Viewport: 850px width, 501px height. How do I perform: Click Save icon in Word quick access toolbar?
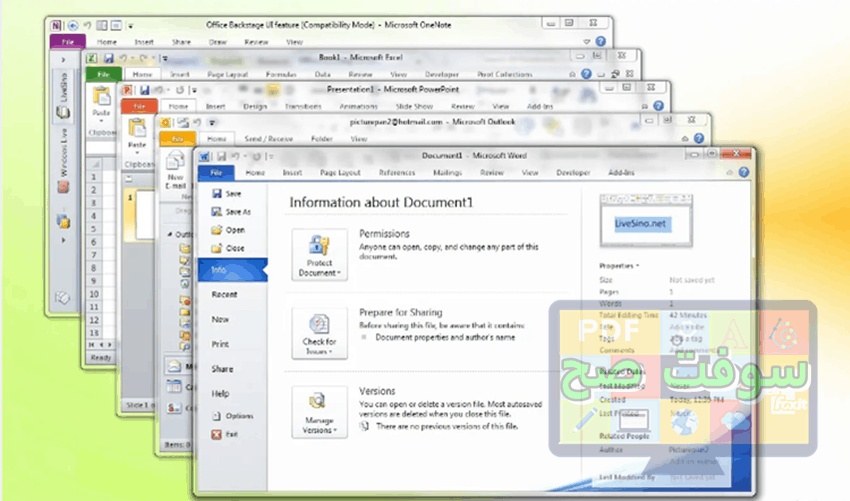click(221, 157)
